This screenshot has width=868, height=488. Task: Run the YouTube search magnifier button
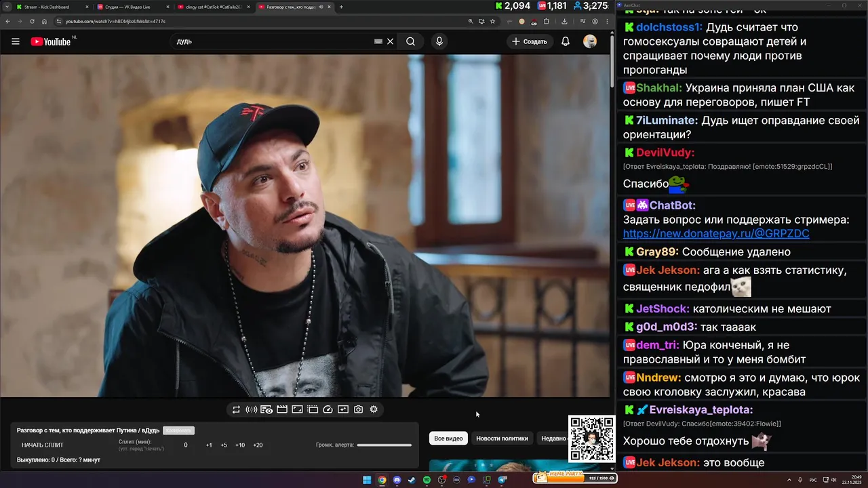coord(410,41)
